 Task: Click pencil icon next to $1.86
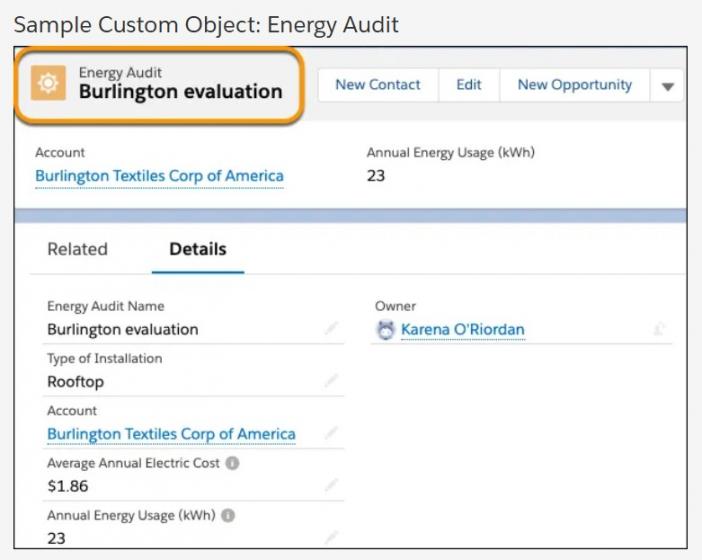(331, 485)
